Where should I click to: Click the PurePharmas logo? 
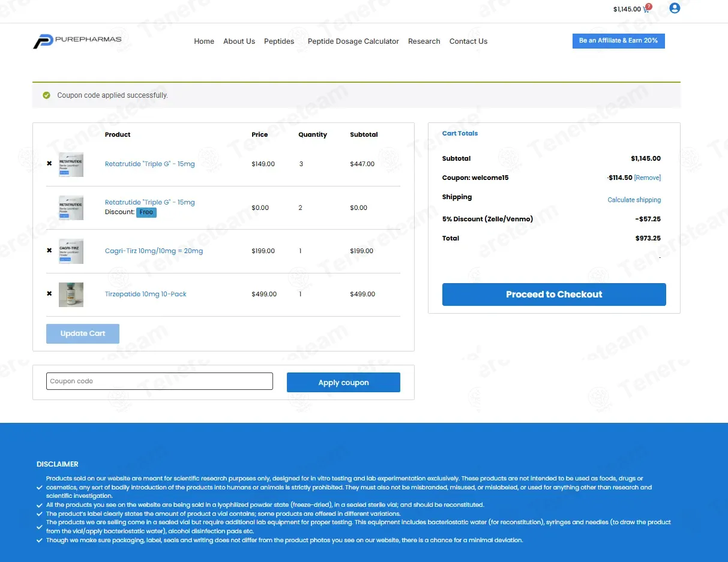[77, 41]
